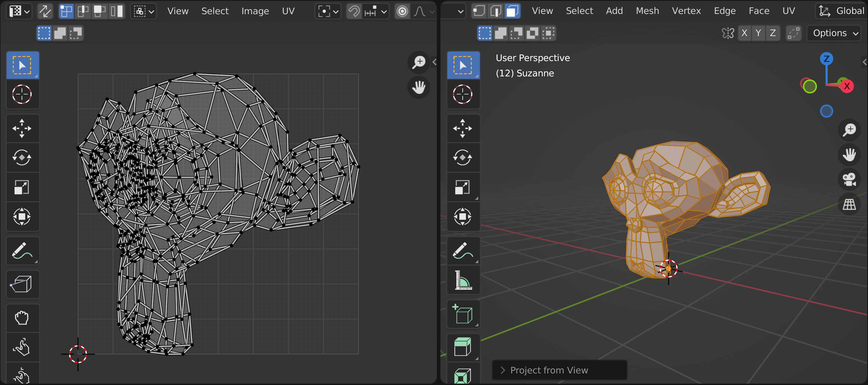Toggle proportional editing in UV editor
868x385 pixels.
coord(402,12)
